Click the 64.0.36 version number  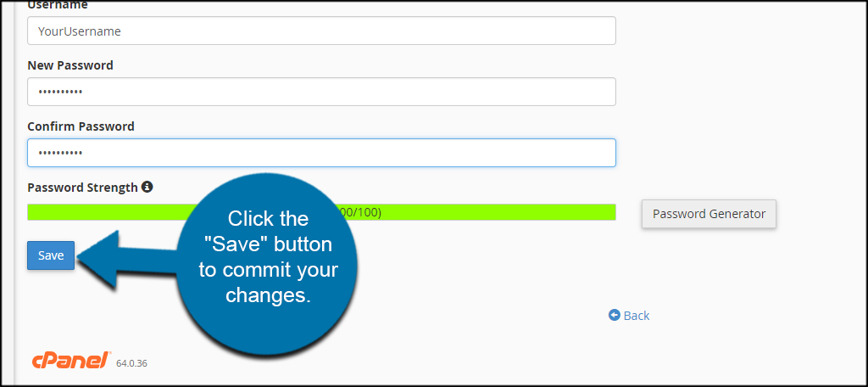coord(131,364)
